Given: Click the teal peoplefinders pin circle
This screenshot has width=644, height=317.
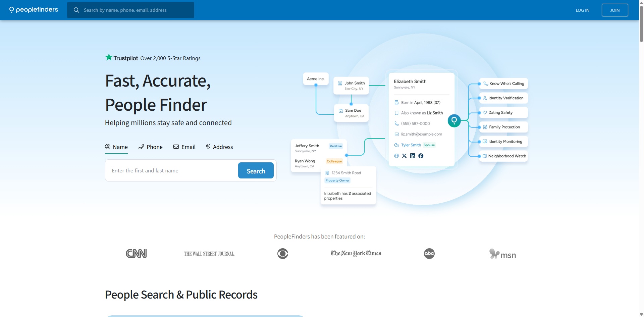Looking at the screenshot, I should (454, 120).
